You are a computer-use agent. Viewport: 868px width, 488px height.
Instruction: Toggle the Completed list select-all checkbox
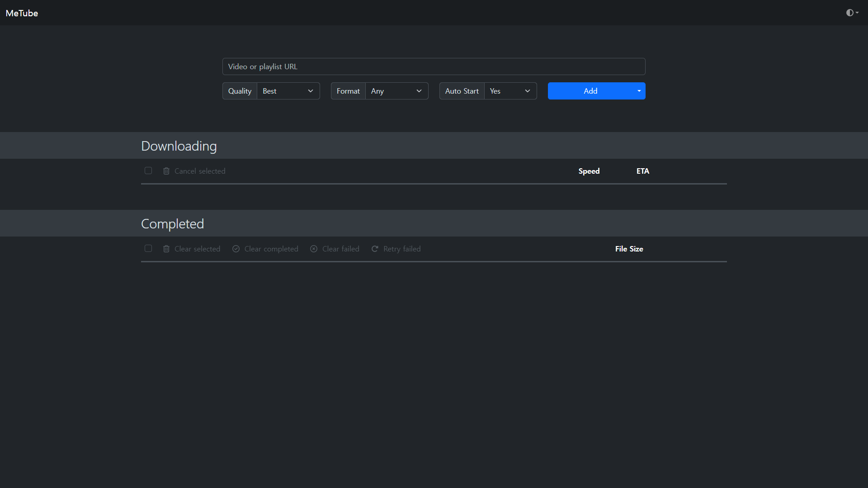(x=148, y=248)
